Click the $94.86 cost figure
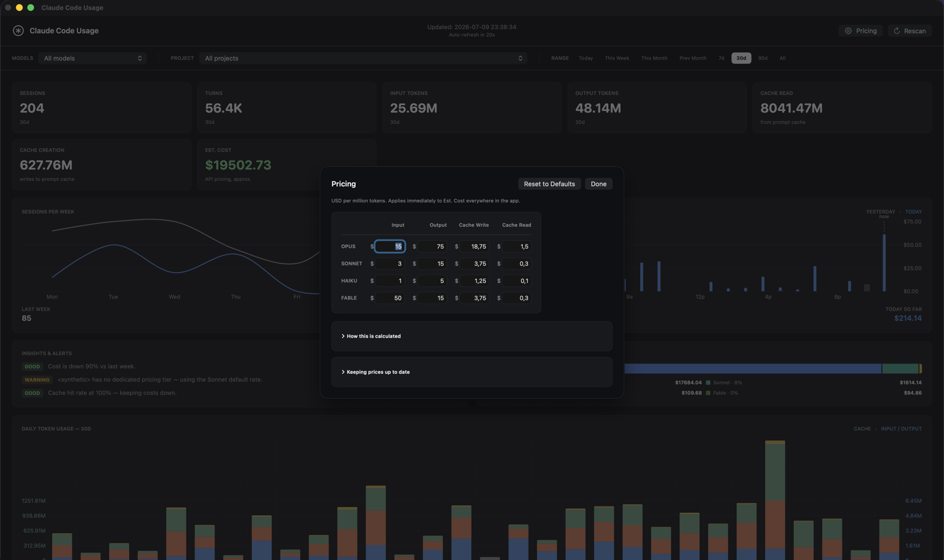 [913, 393]
